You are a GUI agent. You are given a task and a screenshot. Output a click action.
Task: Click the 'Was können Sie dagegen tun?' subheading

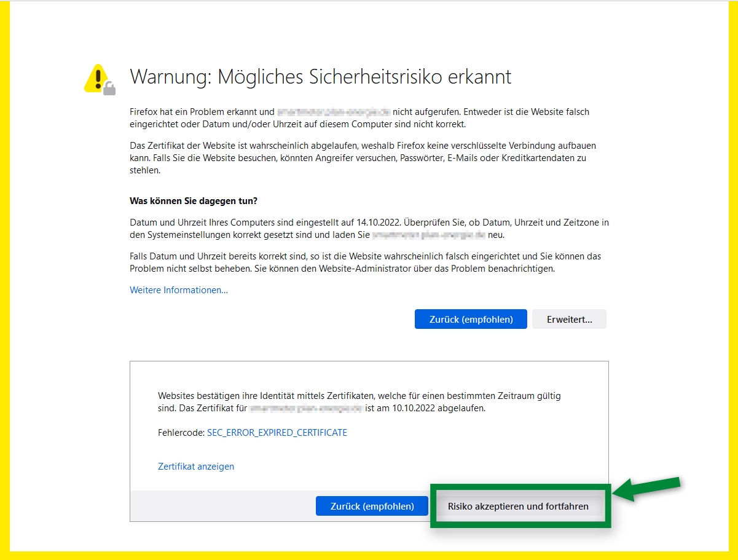[194, 201]
